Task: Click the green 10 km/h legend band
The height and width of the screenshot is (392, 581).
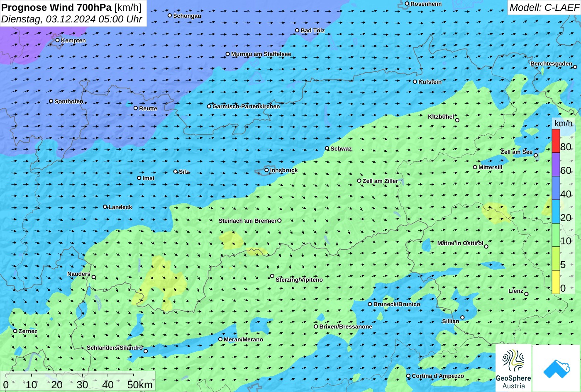Action: click(x=556, y=235)
